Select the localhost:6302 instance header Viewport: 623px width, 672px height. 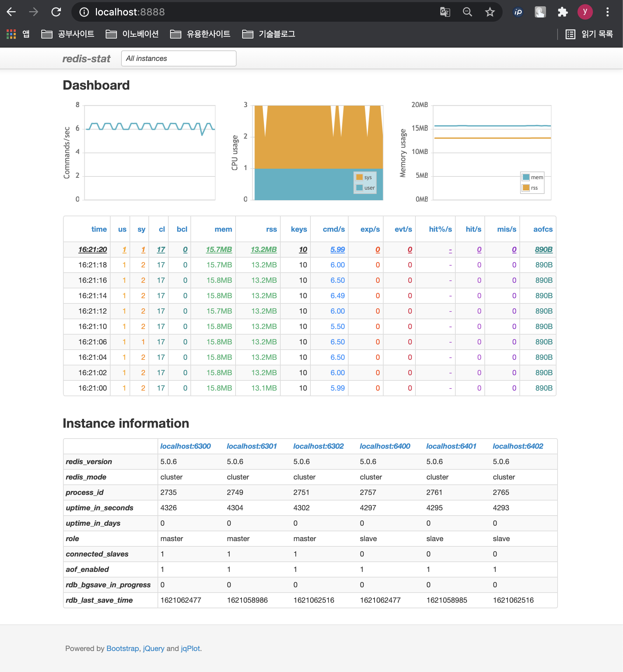(318, 446)
